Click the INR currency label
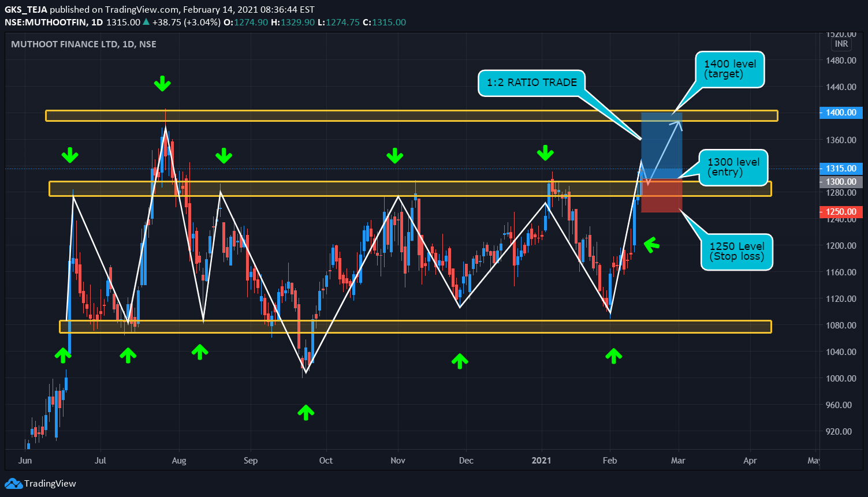The image size is (868, 497). [x=841, y=44]
